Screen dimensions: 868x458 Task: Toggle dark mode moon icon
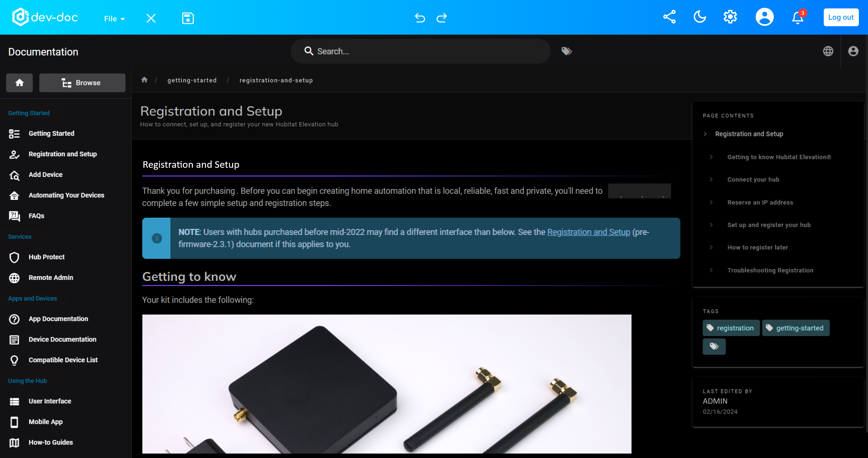click(x=699, y=17)
